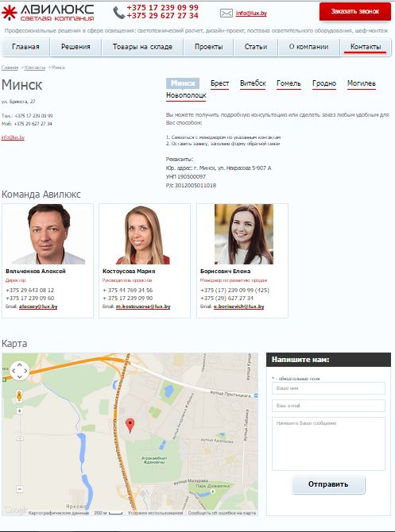Zoom in with map plus button
The width and height of the screenshot is (395, 532).
(x=20, y=411)
